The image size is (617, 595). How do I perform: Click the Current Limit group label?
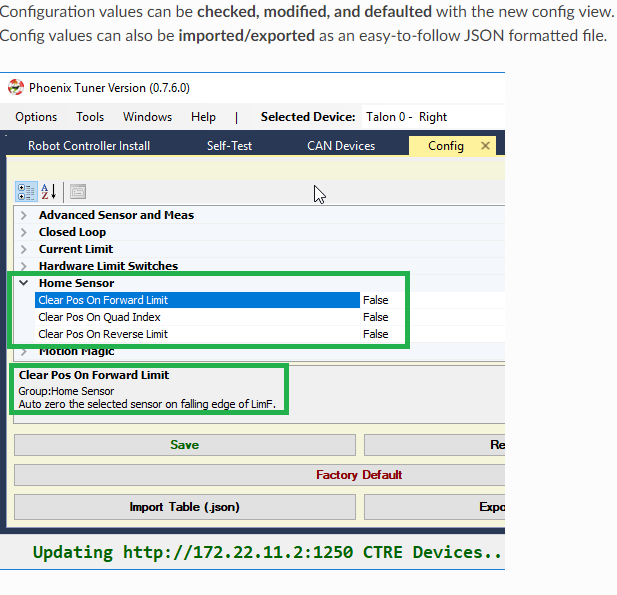click(76, 249)
